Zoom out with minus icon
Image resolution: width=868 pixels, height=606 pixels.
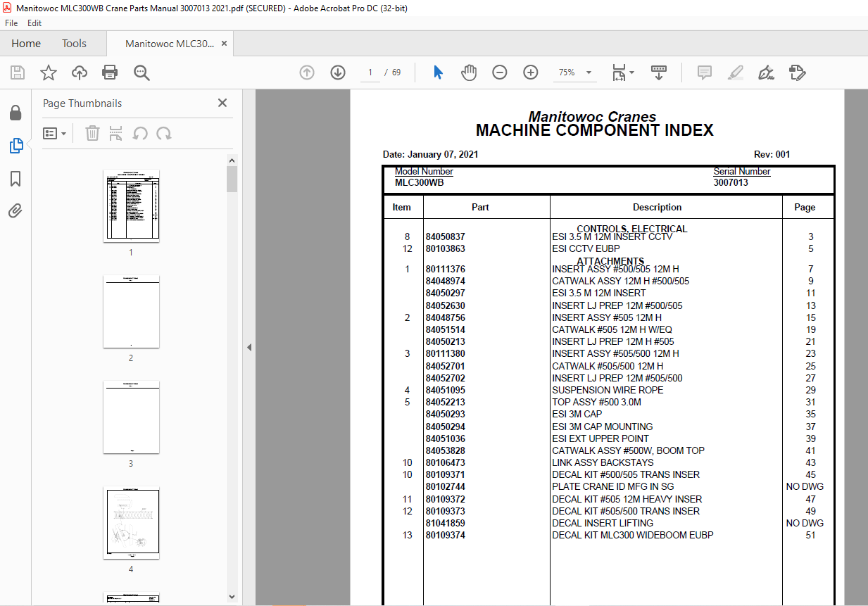tap(500, 72)
